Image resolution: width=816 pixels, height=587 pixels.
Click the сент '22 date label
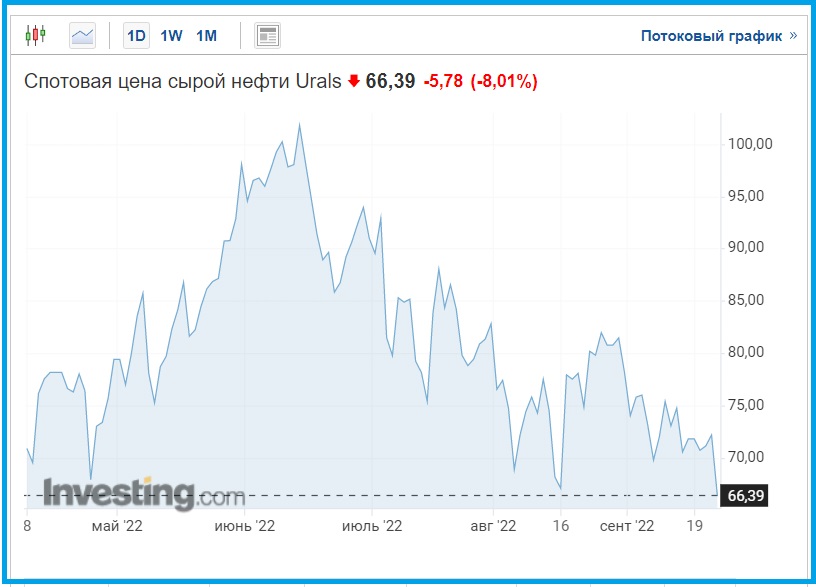627,526
